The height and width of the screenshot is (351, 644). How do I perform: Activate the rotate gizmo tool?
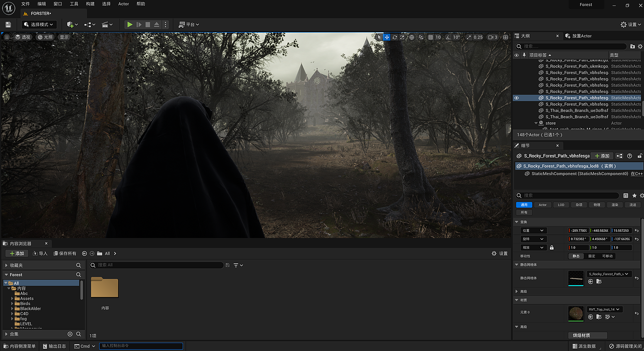click(395, 37)
